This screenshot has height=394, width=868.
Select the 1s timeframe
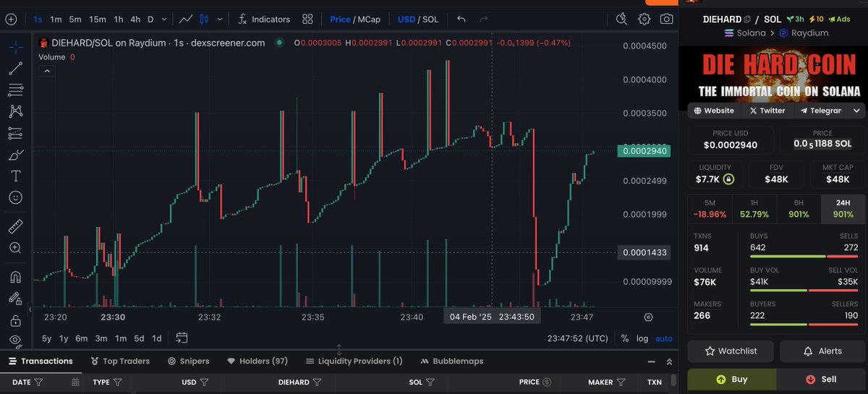(x=38, y=20)
